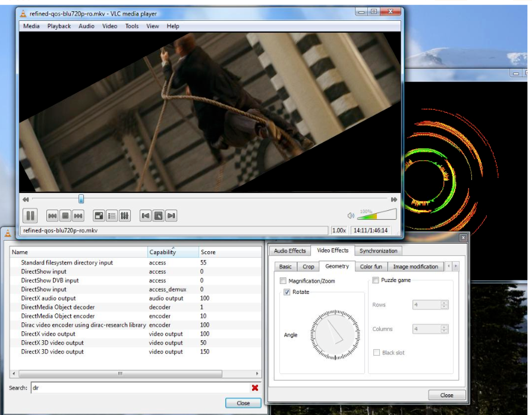Select 'DirectX audio output' row
This screenshot has width=532, height=415.
pos(136,298)
